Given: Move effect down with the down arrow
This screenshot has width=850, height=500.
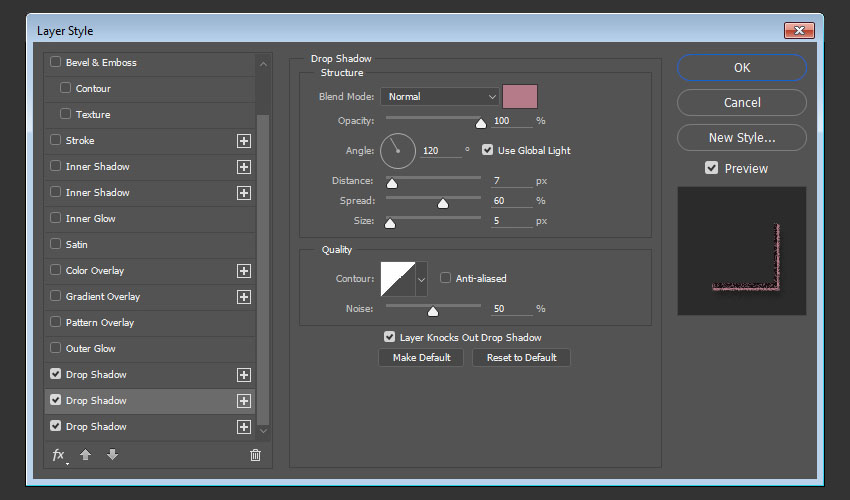Looking at the screenshot, I should tap(112, 455).
